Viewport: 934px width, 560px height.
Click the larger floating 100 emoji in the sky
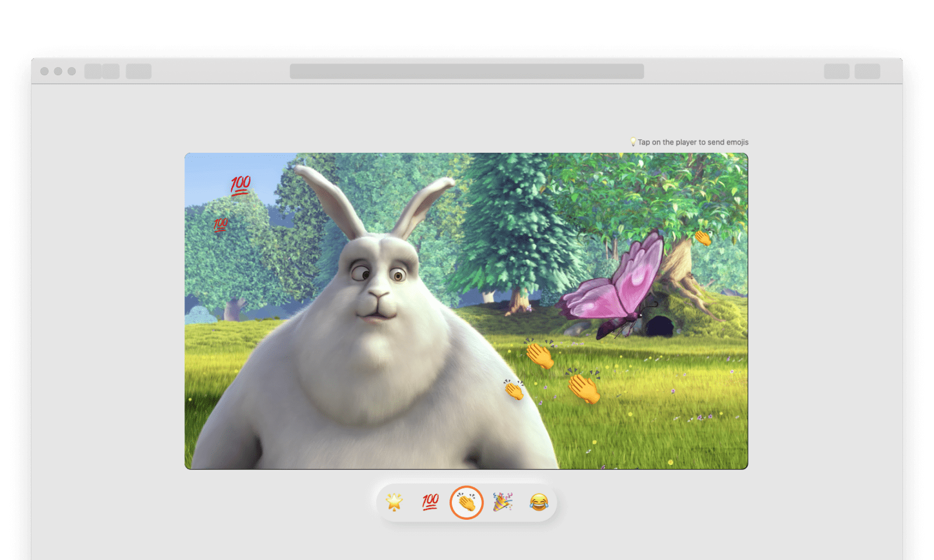(240, 185)
